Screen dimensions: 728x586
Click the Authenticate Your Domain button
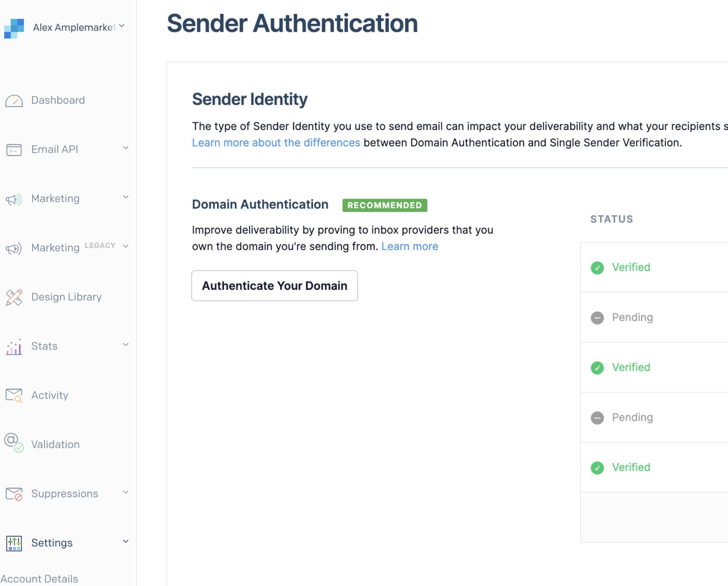coord(274,286)
